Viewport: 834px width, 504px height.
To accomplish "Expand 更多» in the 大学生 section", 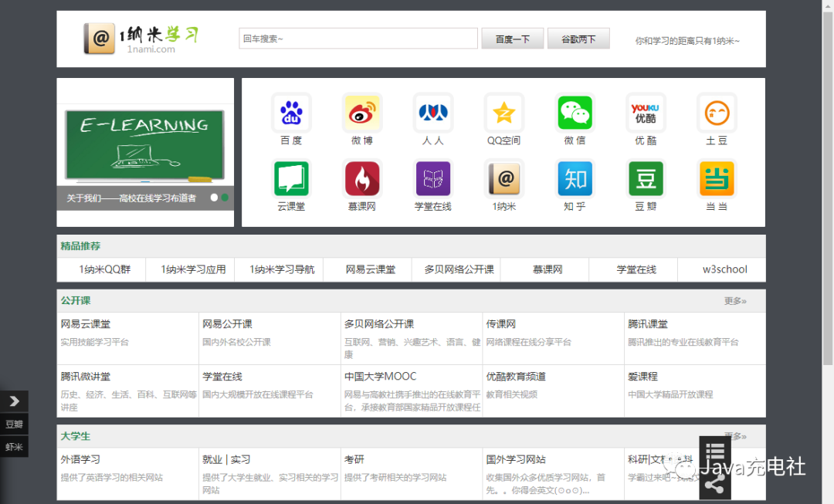I will point(734,436).
